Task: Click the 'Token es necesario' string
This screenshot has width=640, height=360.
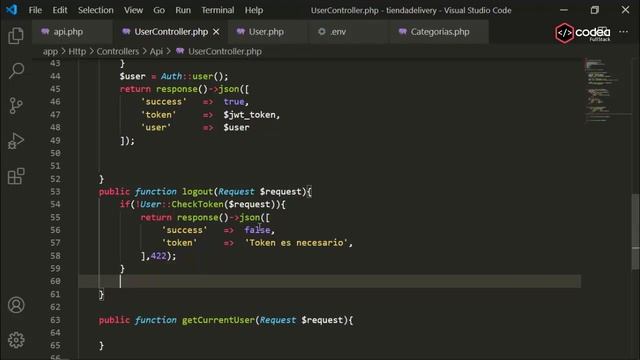Action: (x=296, y=243)
